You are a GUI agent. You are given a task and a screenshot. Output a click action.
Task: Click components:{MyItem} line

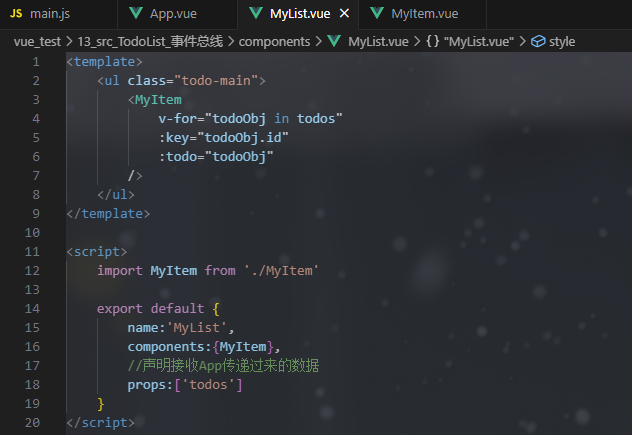[x=204, y=346]
